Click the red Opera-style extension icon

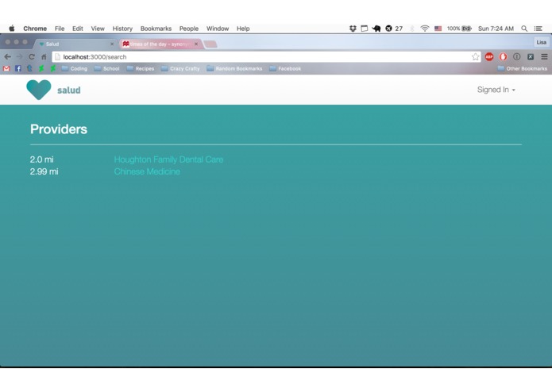pos(503,56)
